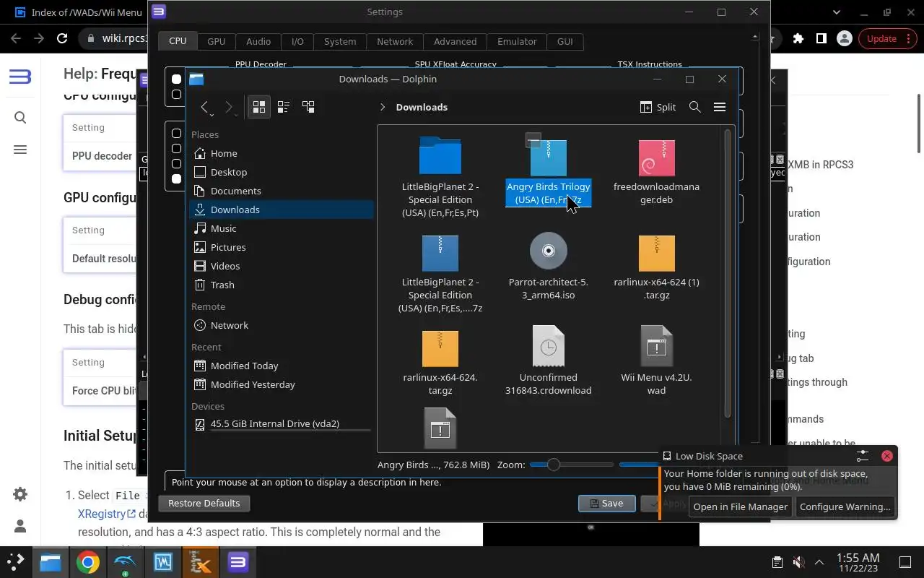Go back in Dolphin file manager

pyautogui.click(x=205, y=107)
